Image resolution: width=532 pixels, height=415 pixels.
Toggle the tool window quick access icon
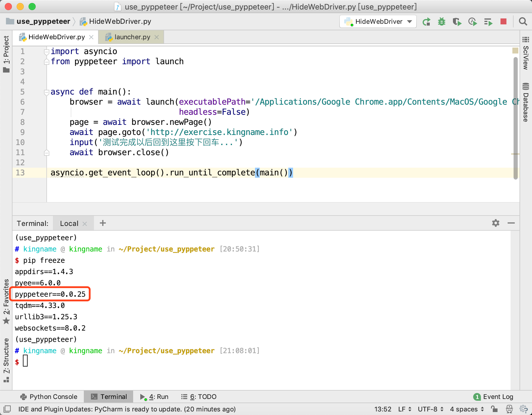7,409
